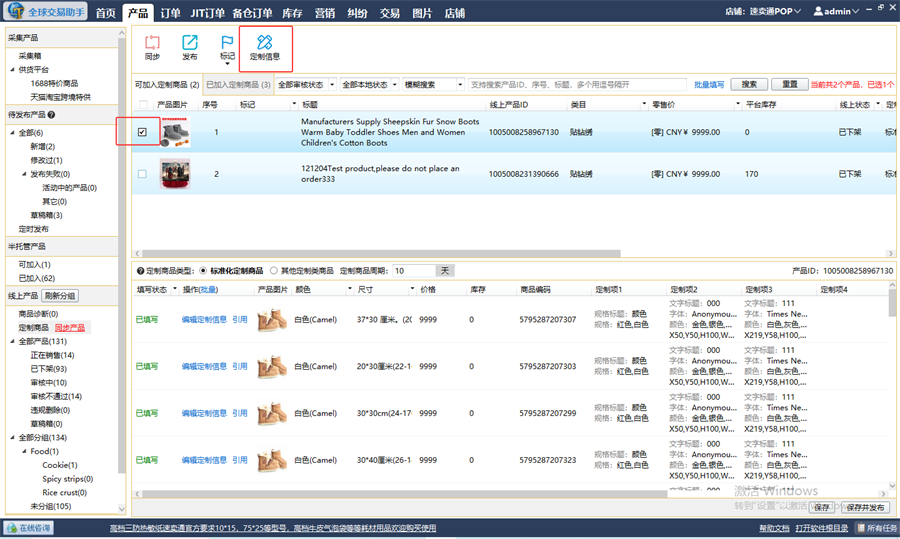The height and width of the screenshot is (539, 900).
Task: Click the 发布 publish toolbar icon
Action: pos(189,48)
